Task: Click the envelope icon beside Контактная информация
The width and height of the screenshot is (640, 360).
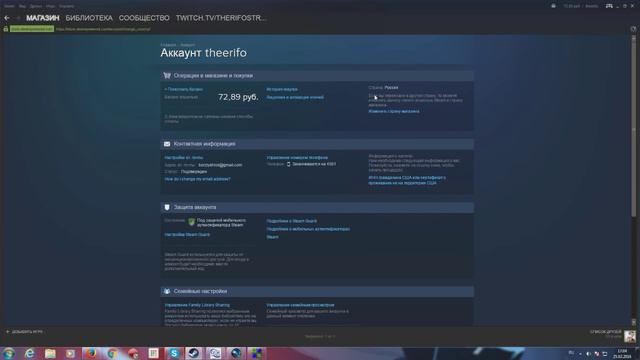Action: coord(167,144)
